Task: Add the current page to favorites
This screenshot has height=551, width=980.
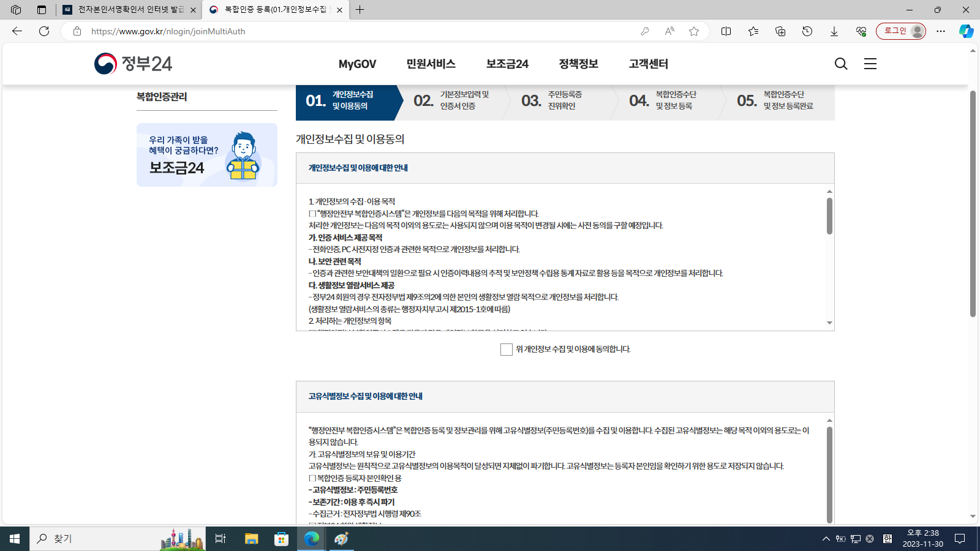Action: [x=695, y=31]
